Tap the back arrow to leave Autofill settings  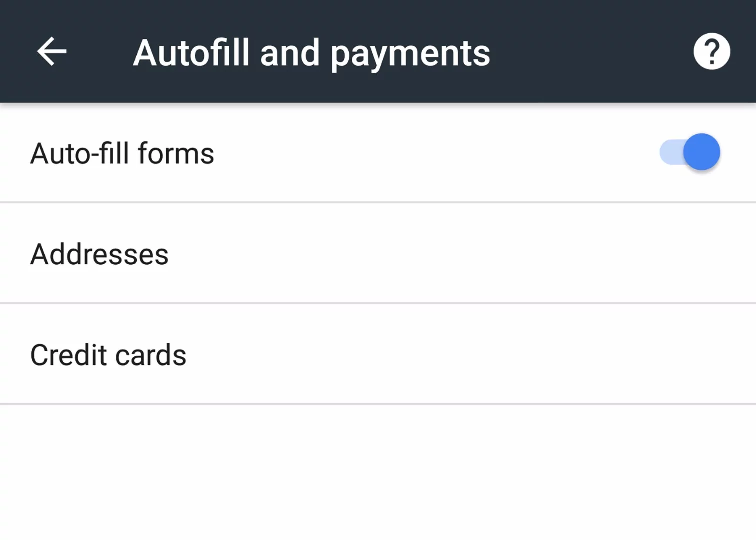pos(52,51)
